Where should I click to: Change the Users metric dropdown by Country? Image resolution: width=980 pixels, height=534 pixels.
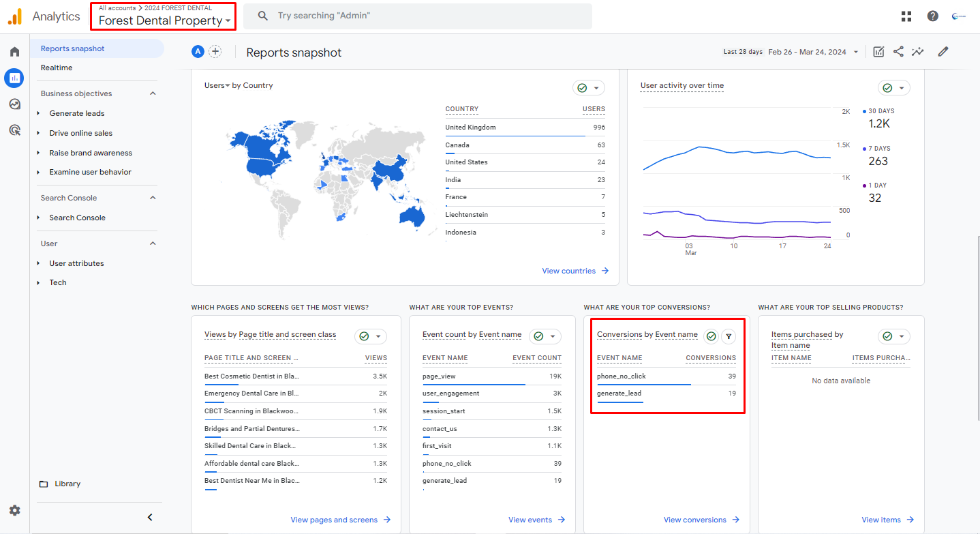click(x=217, y=85)
